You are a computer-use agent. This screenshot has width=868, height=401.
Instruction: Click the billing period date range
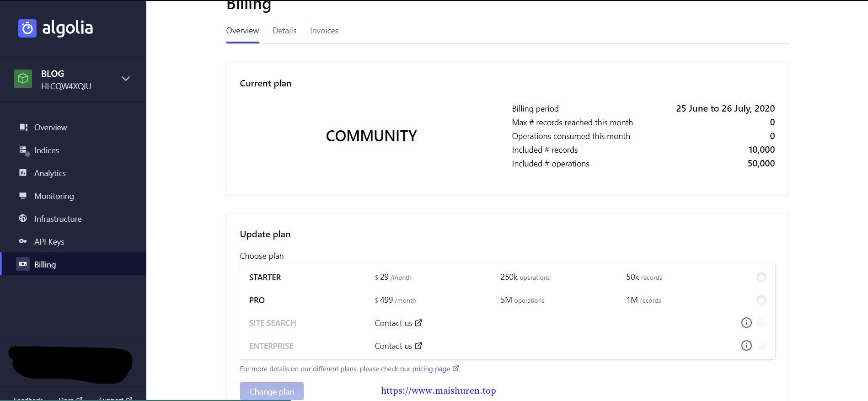point(725,108)
